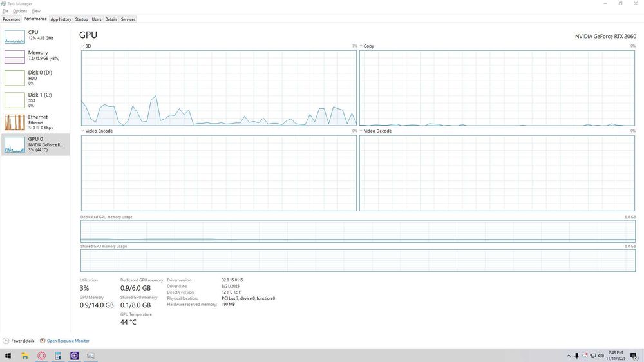Viewport: 644px width, 362px height.
Task: Click the red-badged tray icon
Action: point(585,356)
